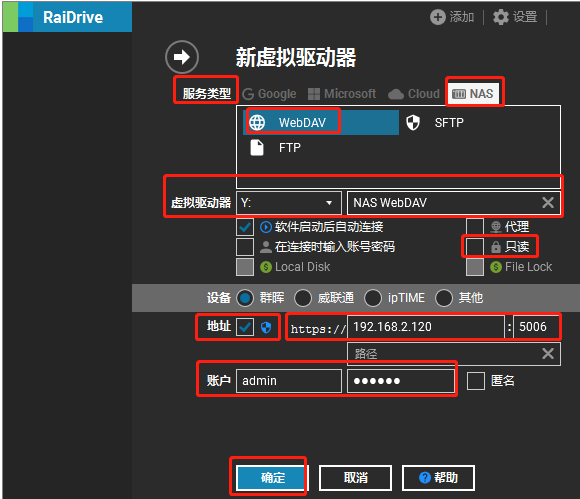The image size is (580, 499).
Task: Open 设置 via the gear icon
Action: [501, 17]
